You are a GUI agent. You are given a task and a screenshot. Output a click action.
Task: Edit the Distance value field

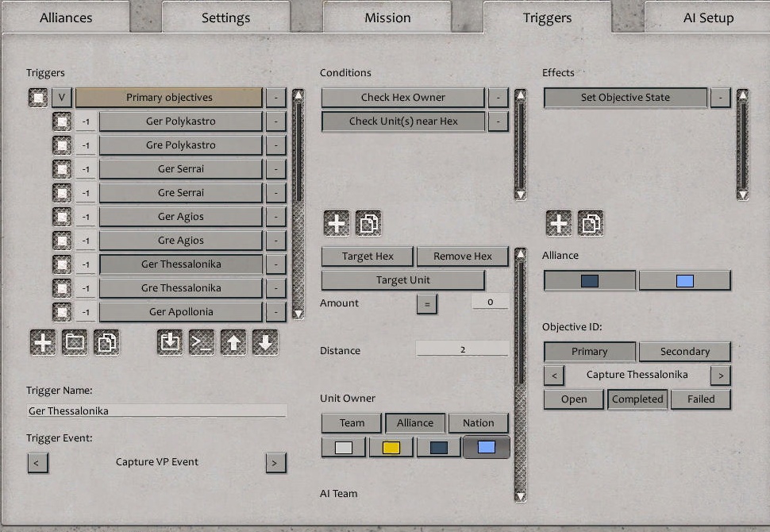[463, 349]
